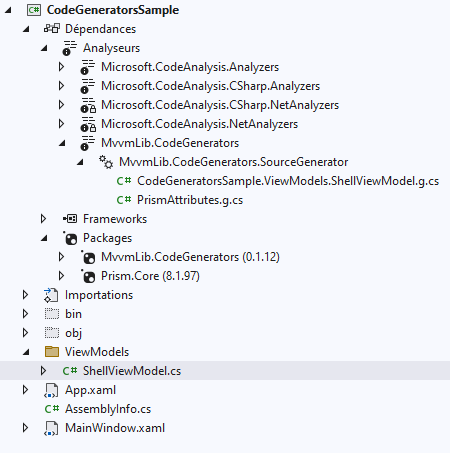Image resolution: width=450 pixels, height=453 pixels.
Task: Click the gears icon of MvvmLib.CodeGenerators.SourceGenerator
Action: click(x=106, y=162)
